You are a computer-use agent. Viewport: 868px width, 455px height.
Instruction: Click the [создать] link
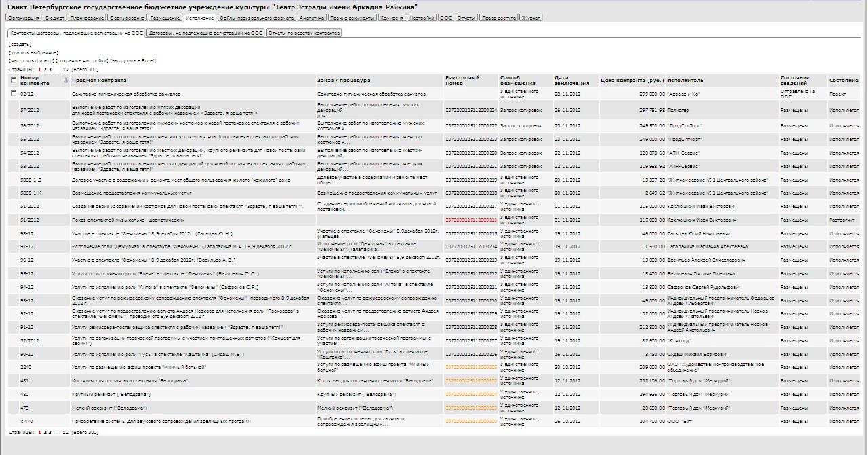20,44
